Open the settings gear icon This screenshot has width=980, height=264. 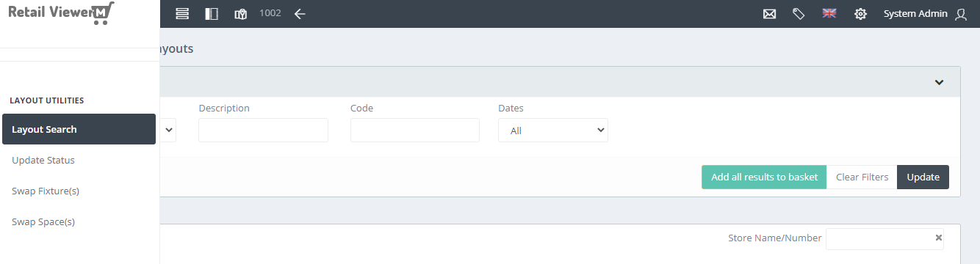860,14
